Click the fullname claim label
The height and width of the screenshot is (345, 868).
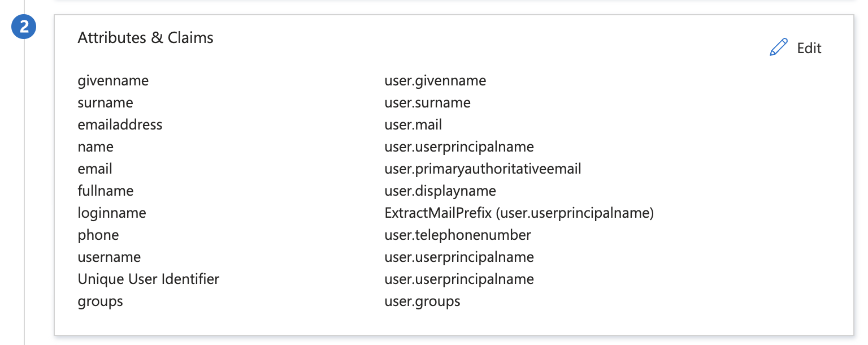(106, 191)
